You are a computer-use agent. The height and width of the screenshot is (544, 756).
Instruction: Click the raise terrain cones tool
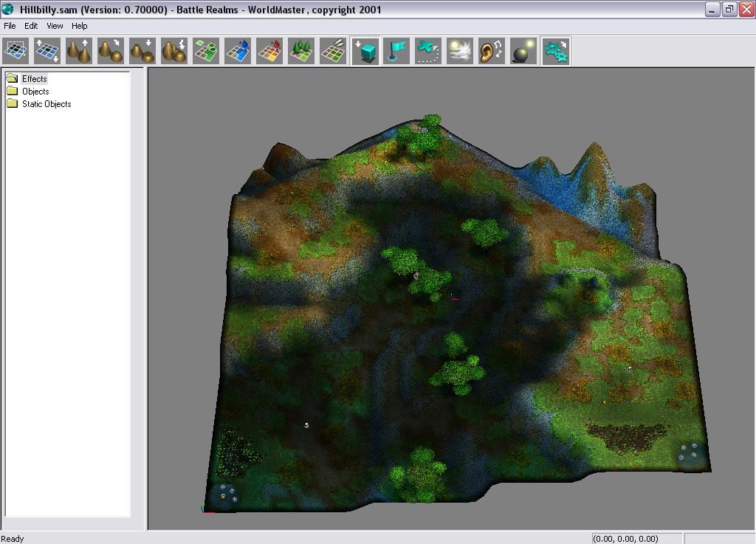(x=79, y=51)
